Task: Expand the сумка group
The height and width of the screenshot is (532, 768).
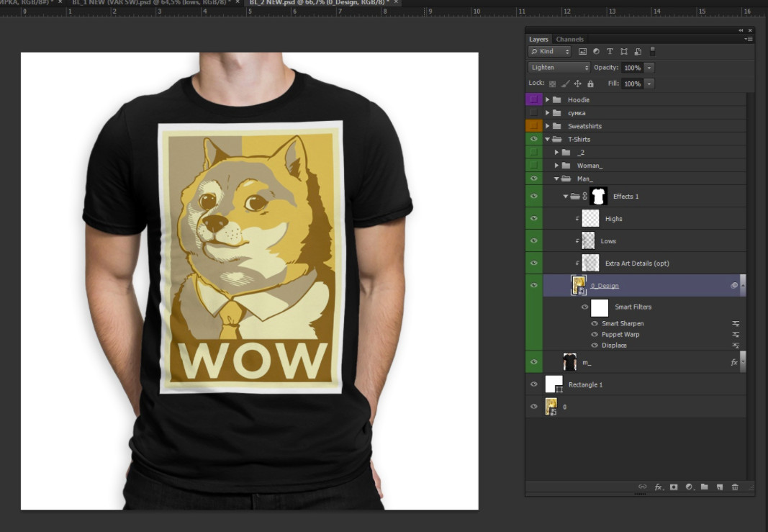Action: pyautogui.click(x=548, y=113)
